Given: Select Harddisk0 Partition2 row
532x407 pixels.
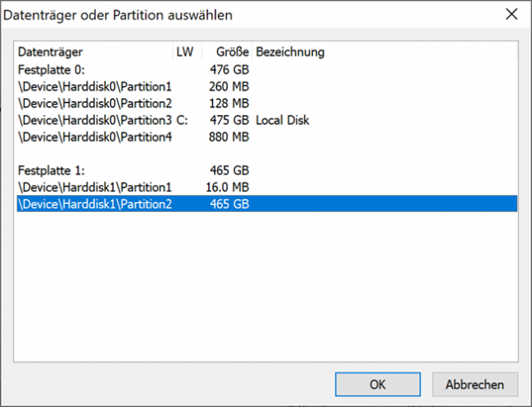Looking at the screenshot, I should click(x=267, y=104).
